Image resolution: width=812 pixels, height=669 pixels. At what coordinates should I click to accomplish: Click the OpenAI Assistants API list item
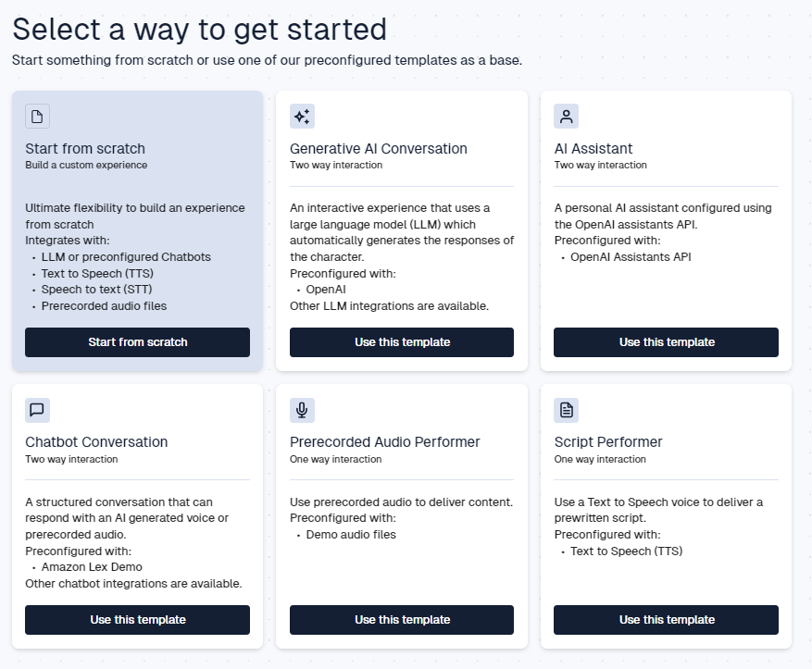(x=631, y=257)
